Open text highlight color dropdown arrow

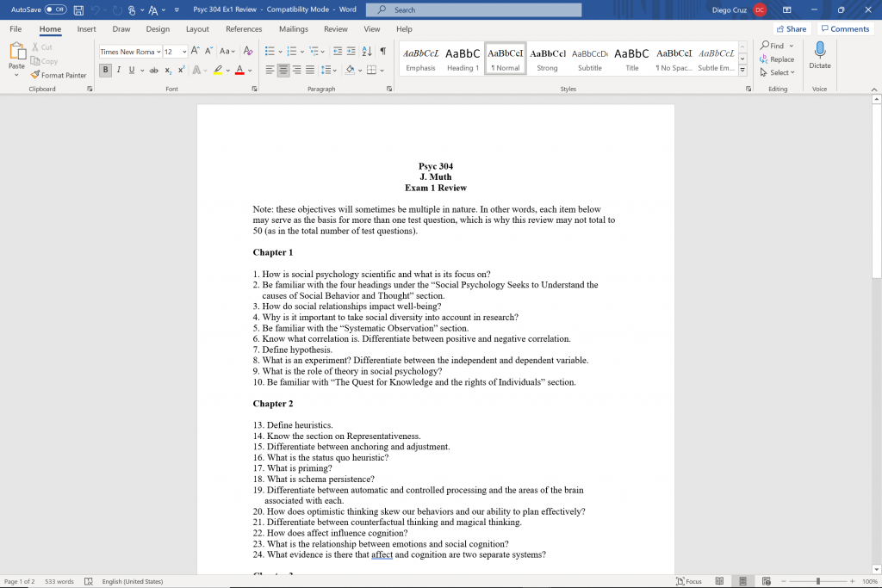[x=227, y=71]
